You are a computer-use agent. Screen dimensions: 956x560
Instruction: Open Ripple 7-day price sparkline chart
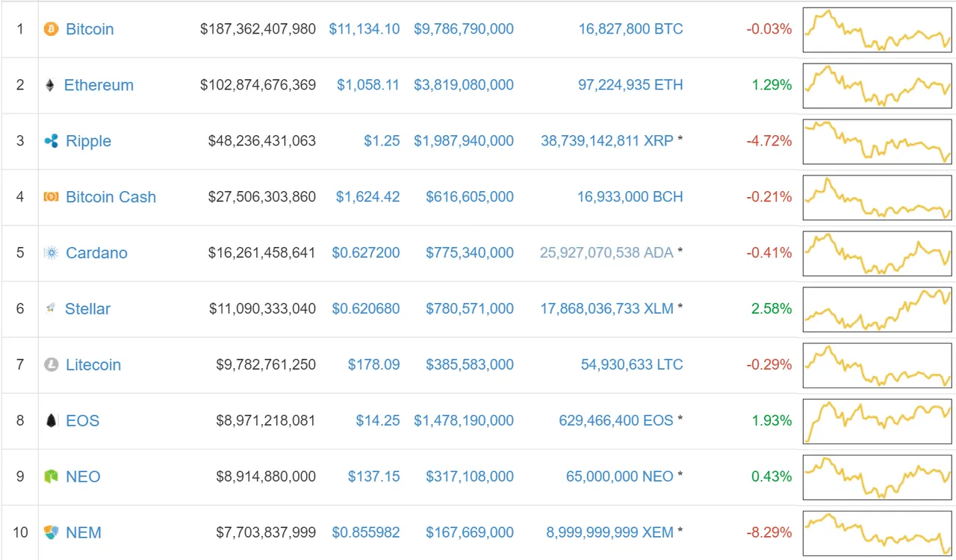878,142
